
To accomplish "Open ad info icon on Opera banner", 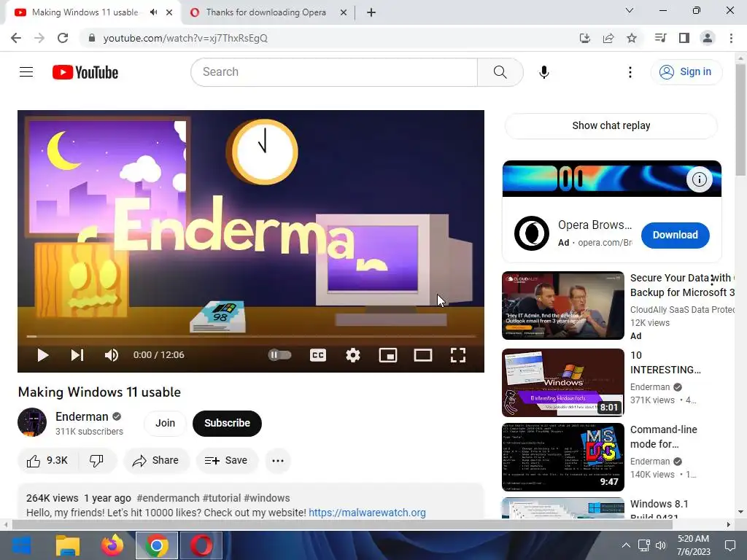I will [699, 179].
